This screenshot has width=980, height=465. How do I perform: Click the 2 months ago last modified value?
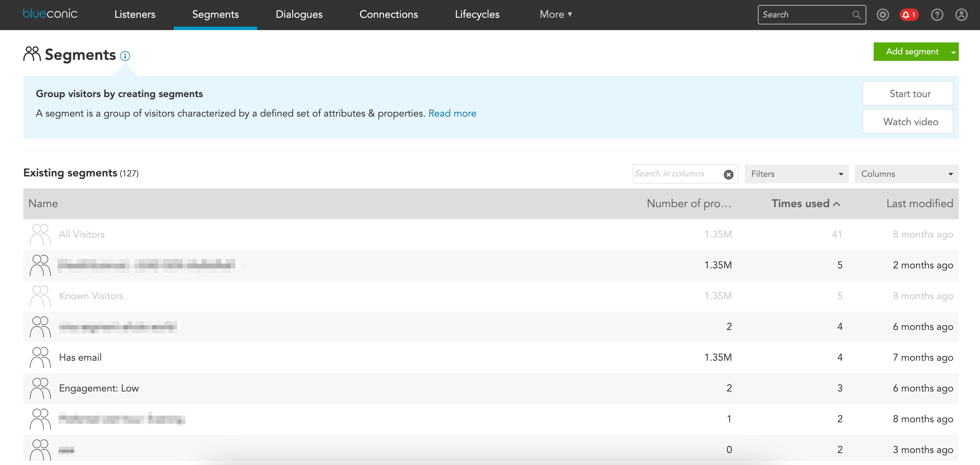(x=923, y=265)
